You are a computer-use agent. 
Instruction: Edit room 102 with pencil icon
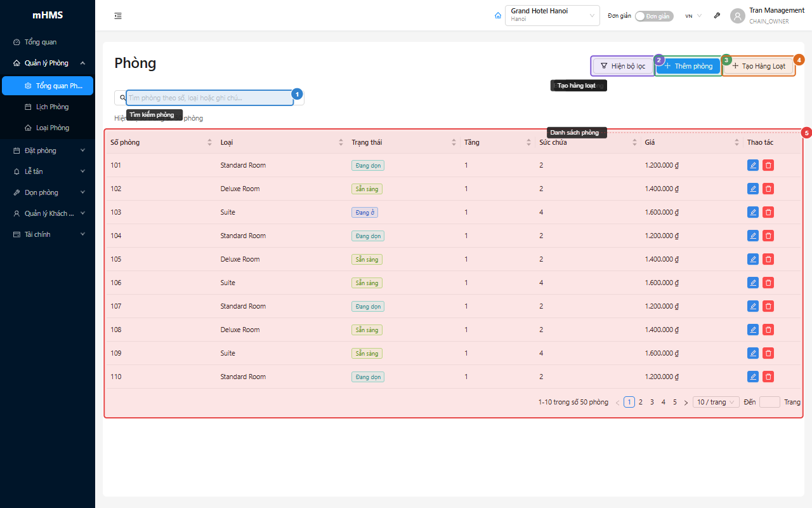[x=753, y=189]
